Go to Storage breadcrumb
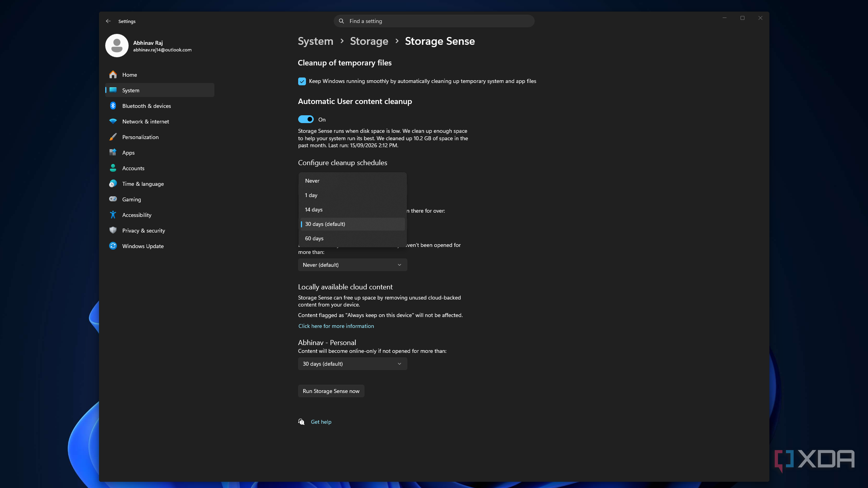This screenshot has height=488, width=868. pyautogui.click(x=369, y=41)
